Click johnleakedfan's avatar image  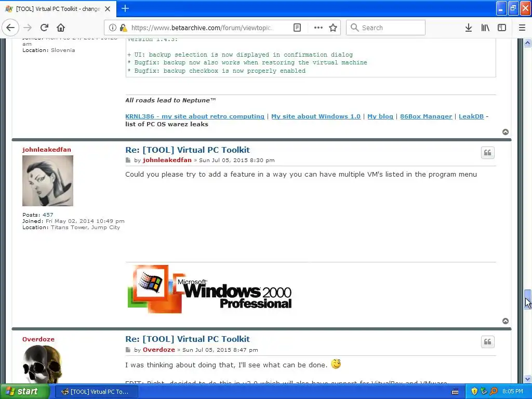(x=48, y=181)
